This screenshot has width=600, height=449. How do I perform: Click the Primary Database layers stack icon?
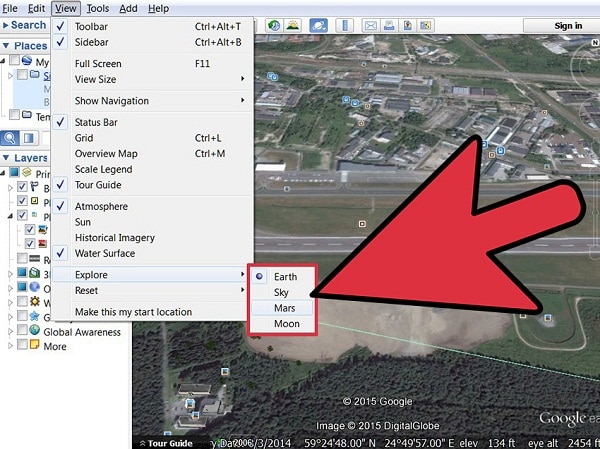tap(26, 172)
